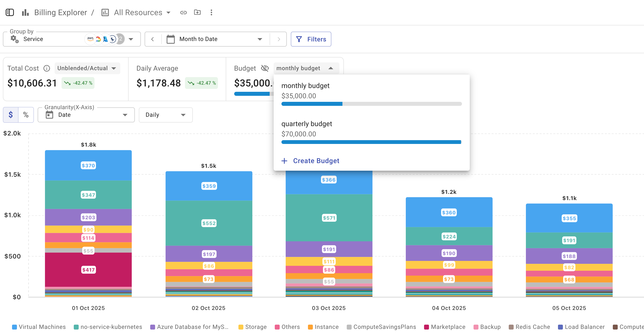The image size is (644, 336).
Task: Click the $417 Marketplace bar segment
Action: 88,270
